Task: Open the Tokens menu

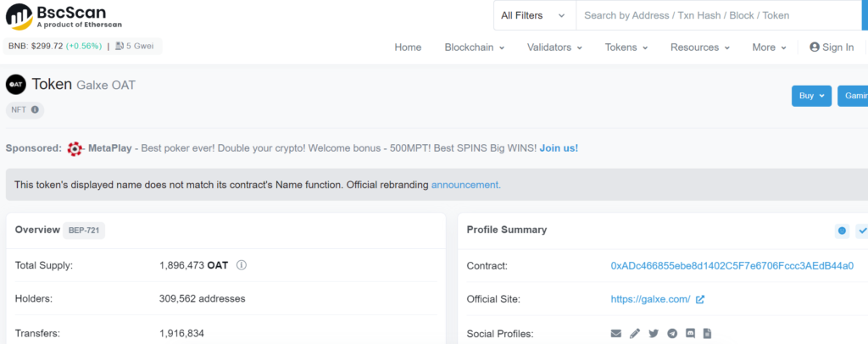Action: click(626, 47)
